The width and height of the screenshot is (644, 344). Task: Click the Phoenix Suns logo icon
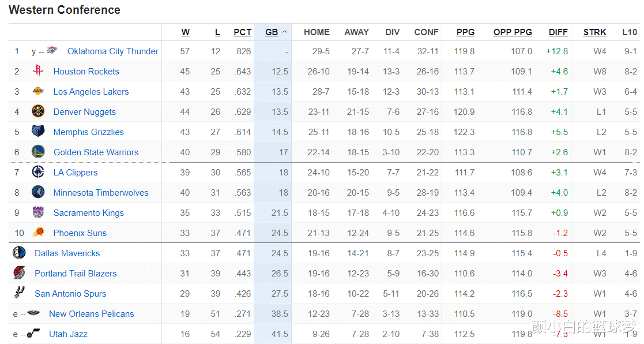coord(38,232)
